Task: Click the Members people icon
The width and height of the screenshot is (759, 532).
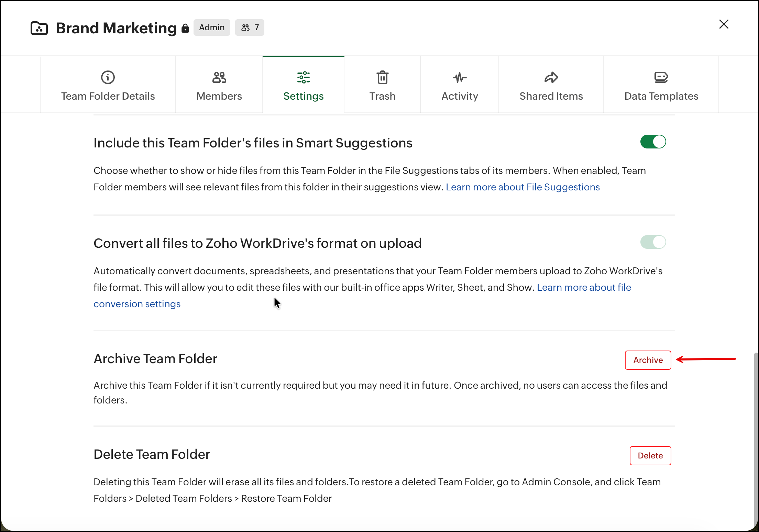Action: [x=219, y=77]
